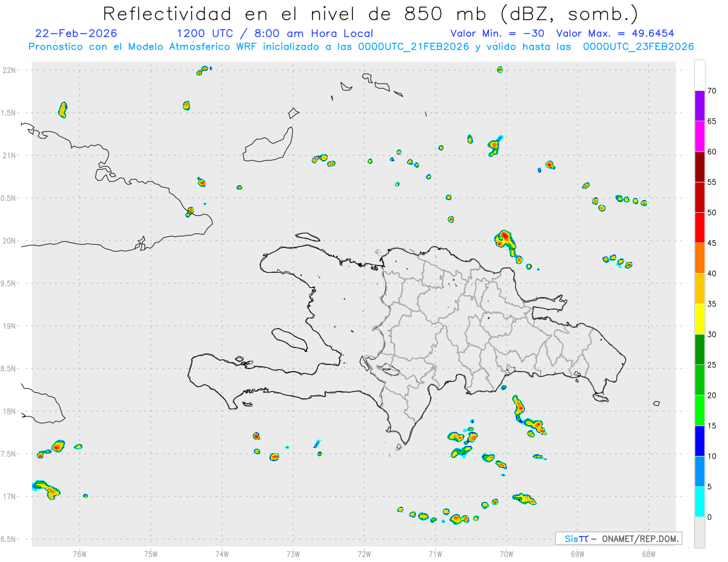Click the '18N' latitude label
The image size is (728, 562).
(10, 411)
